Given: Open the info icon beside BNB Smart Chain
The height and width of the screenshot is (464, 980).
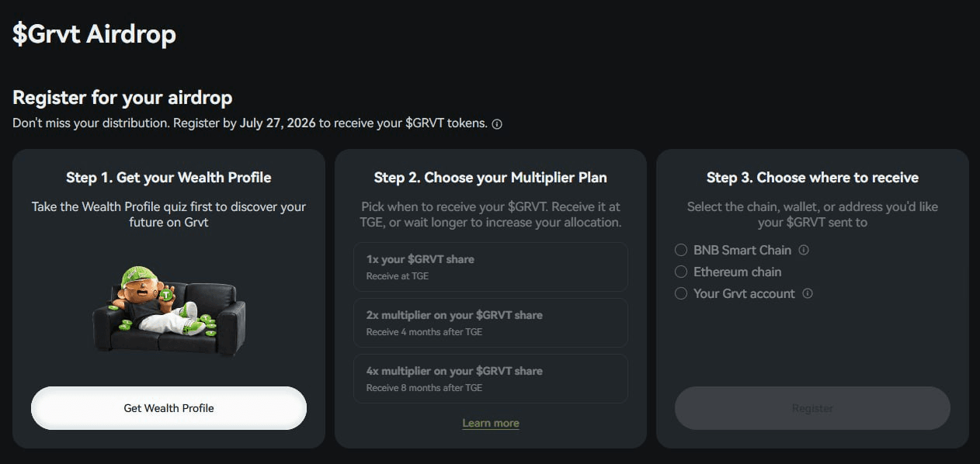Looking at the screenshot, I should click(804, 250).
